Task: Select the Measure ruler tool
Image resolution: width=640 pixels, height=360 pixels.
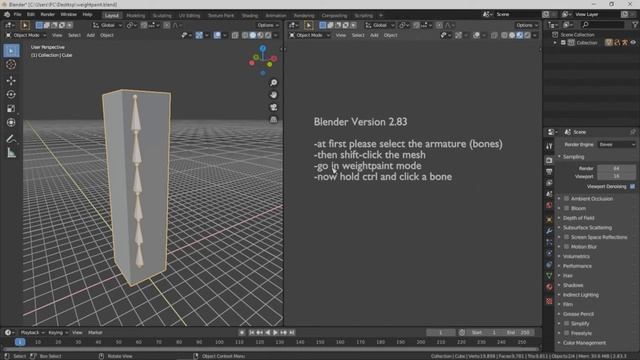Action: pyautogui.click(x=11, y=153)
